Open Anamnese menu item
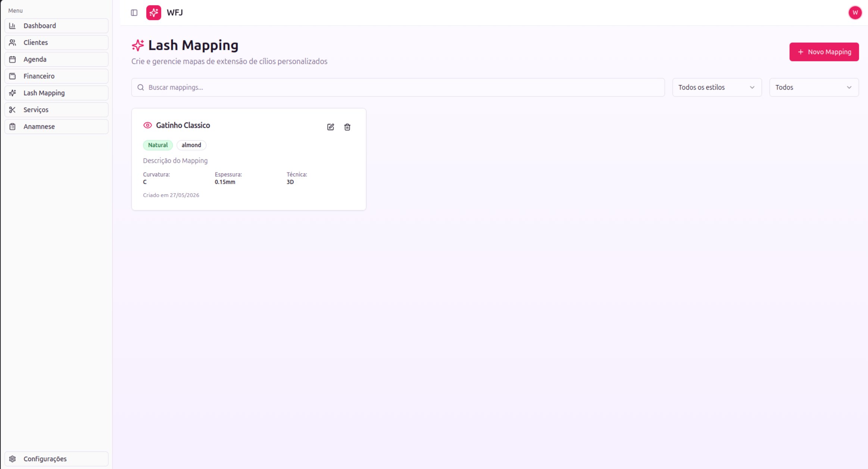This screenshot has height=469, width=868. click(x=56, y=127)
